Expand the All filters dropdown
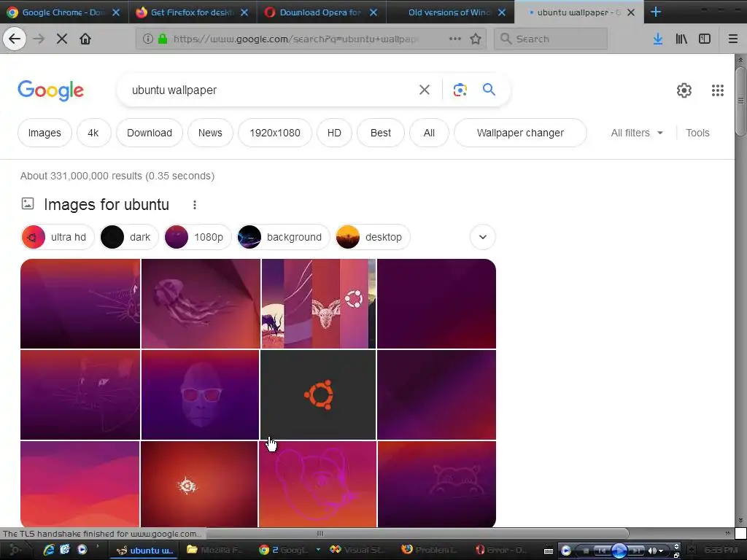This screenshot has width=747, height=560. click(637, 133)
